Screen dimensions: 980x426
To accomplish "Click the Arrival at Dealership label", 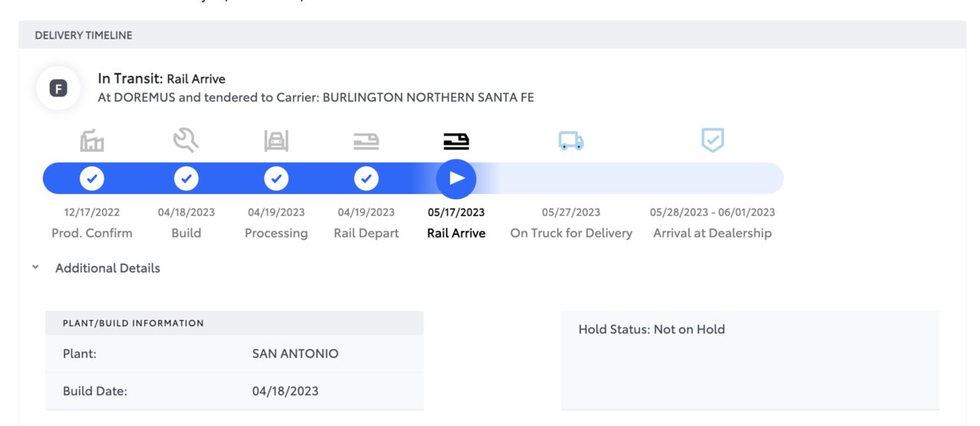I will click(712, 233).
